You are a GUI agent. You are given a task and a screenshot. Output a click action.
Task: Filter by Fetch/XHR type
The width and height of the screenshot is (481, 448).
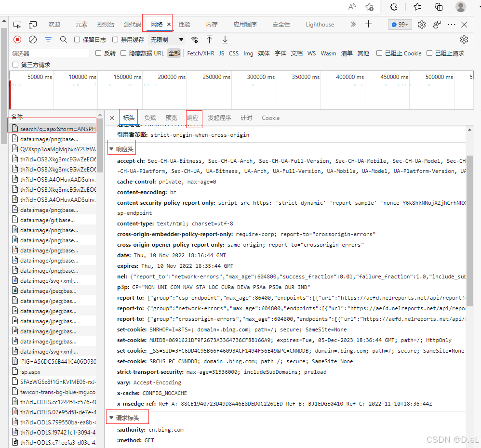[200, 53]
